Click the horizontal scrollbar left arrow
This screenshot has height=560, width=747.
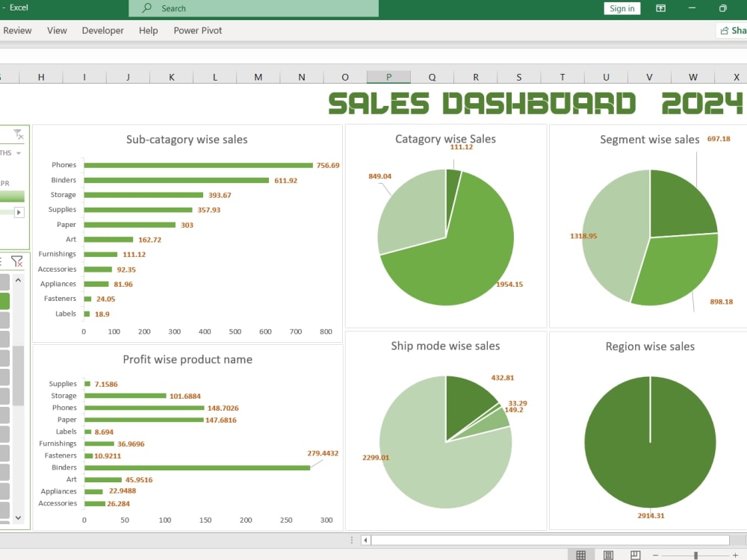click(x=366, y=540)
